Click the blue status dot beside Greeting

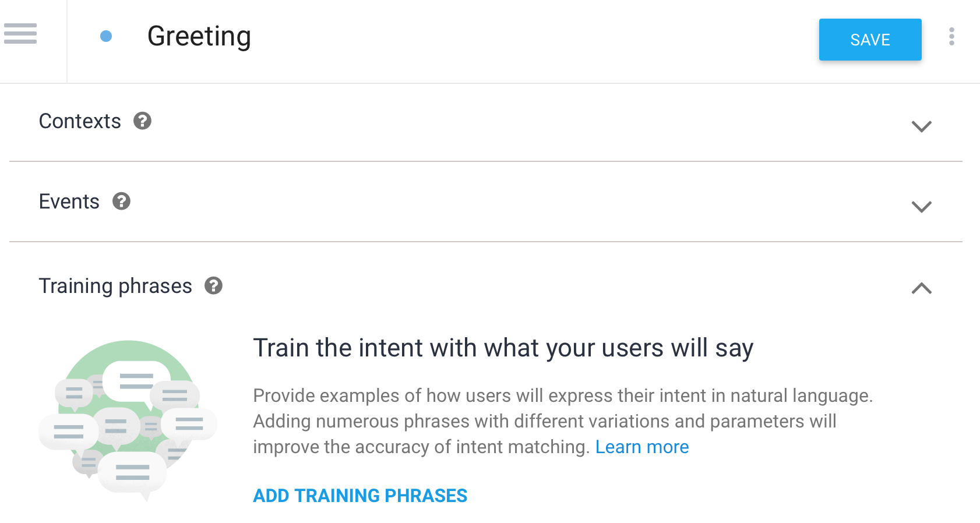pyautogui.click(x=106, y=36)
